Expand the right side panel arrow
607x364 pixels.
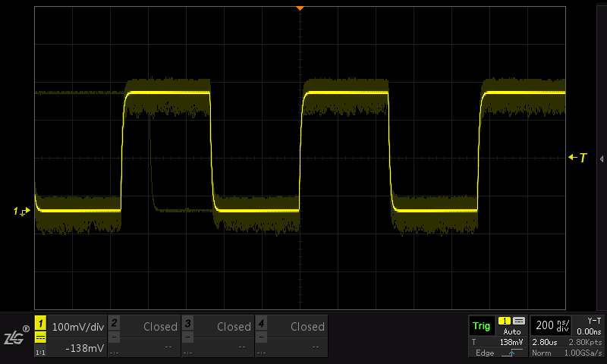pyautogui.click(x=601, y=158)
